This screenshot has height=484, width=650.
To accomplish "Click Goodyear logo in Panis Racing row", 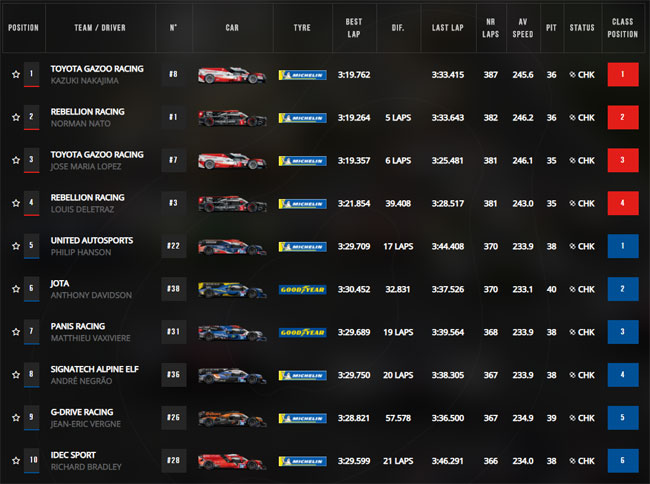I will coord(303,332).
